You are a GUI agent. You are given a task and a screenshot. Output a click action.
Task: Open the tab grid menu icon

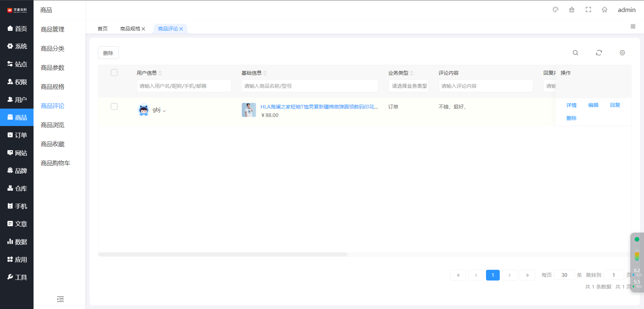[633, 26]
